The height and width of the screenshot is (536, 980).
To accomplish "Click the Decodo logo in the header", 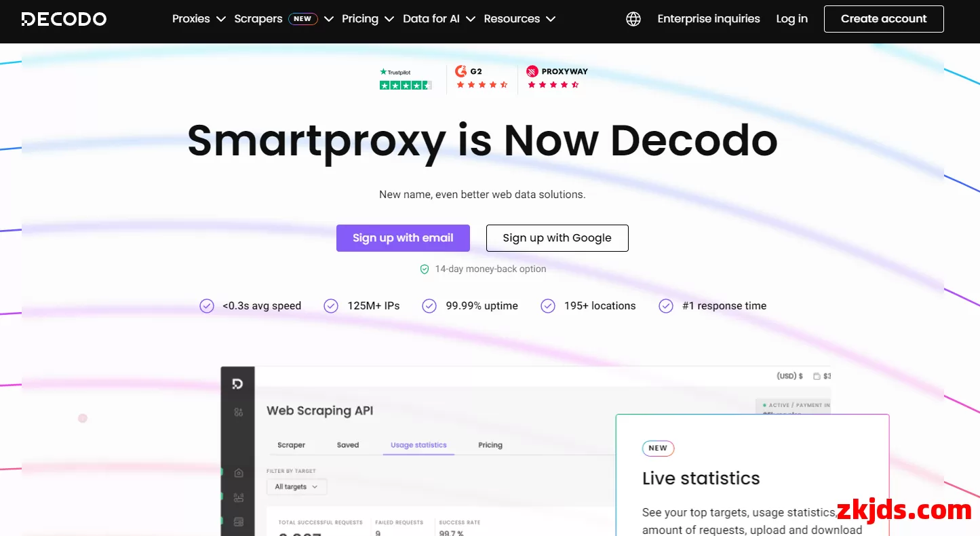I will [x=64, y=19].
